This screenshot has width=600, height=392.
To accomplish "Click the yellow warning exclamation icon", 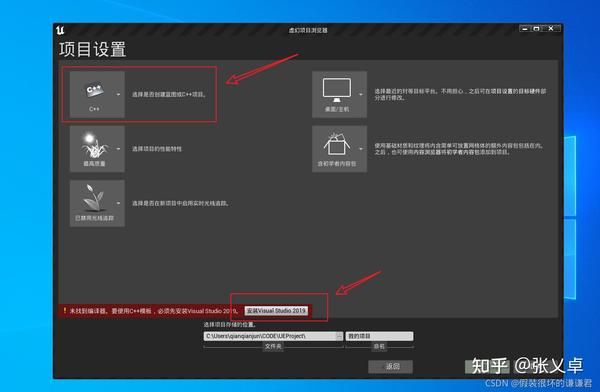I will point(65,310).
